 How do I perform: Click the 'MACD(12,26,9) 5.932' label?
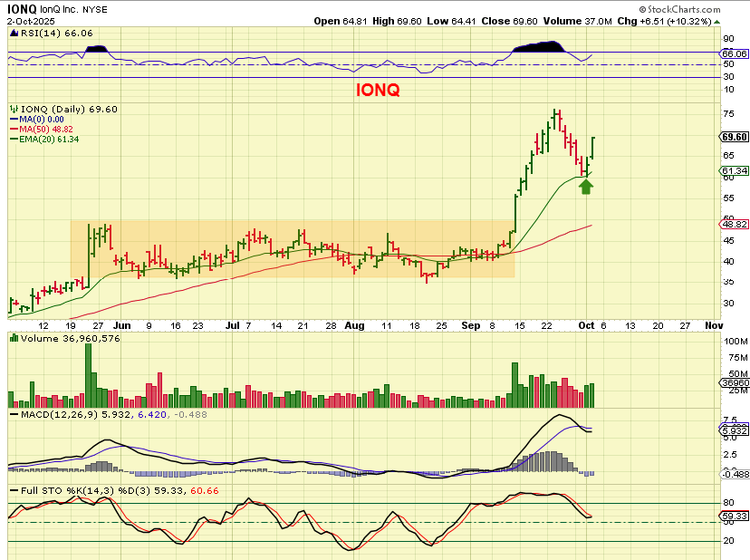click(75, 414)
